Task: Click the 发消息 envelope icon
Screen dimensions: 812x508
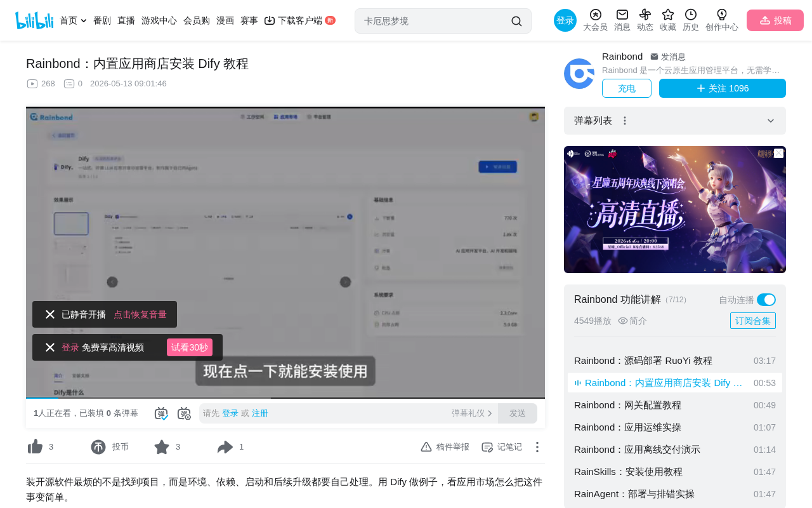Action: (x=654, y=57)
